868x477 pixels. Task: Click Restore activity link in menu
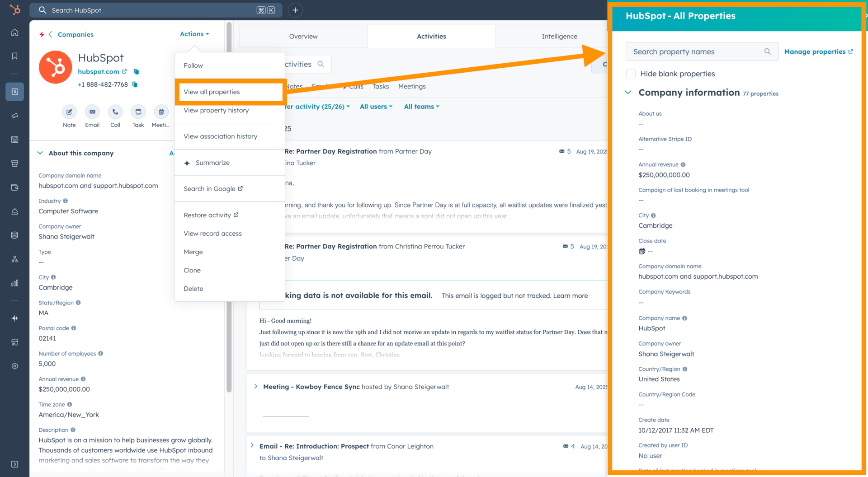coord(211,215)
